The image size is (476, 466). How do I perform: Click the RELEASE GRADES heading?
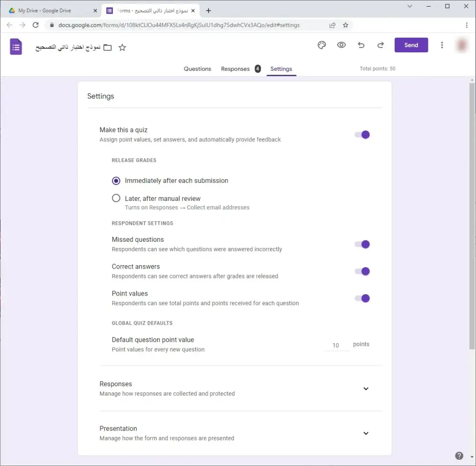[x=134, y=160]
